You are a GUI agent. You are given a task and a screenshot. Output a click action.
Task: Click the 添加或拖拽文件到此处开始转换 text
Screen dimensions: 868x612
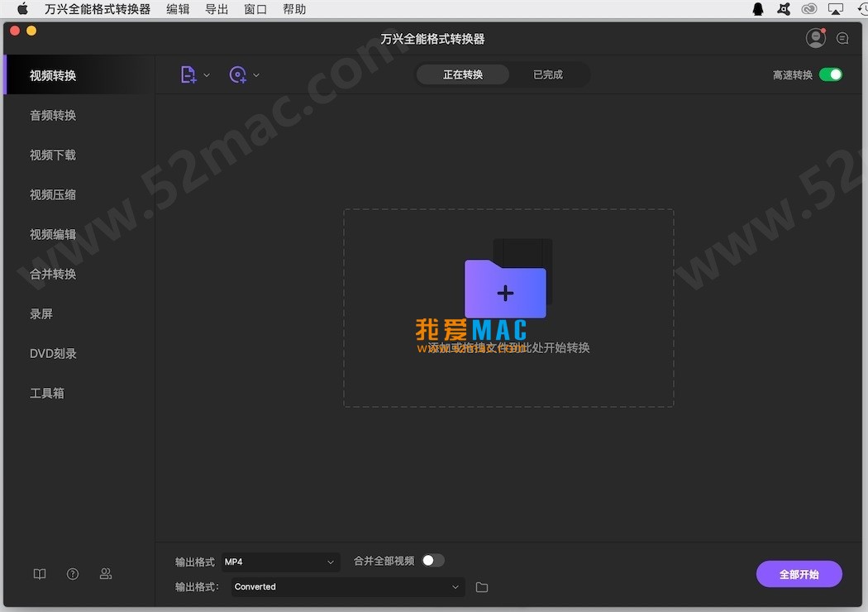pos(508,348)
